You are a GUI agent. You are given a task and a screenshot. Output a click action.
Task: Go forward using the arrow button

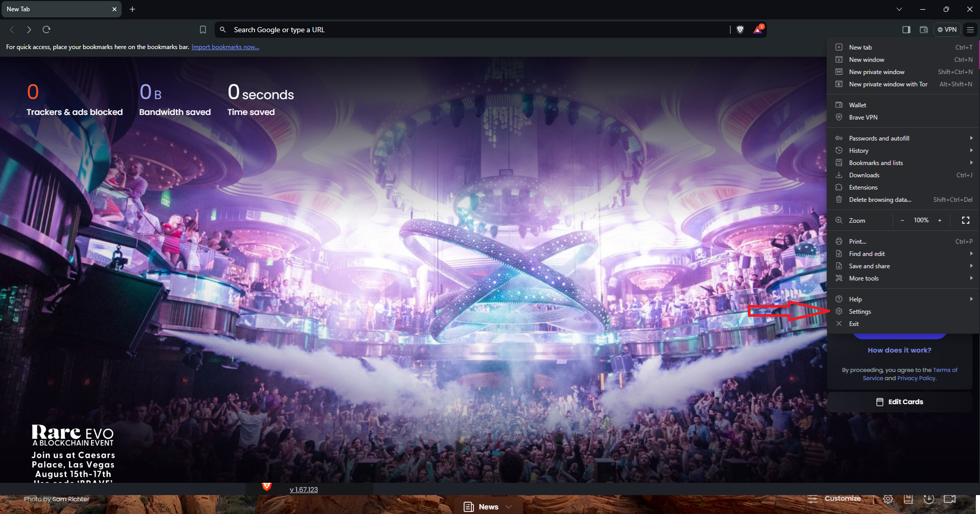click(29, 30)
